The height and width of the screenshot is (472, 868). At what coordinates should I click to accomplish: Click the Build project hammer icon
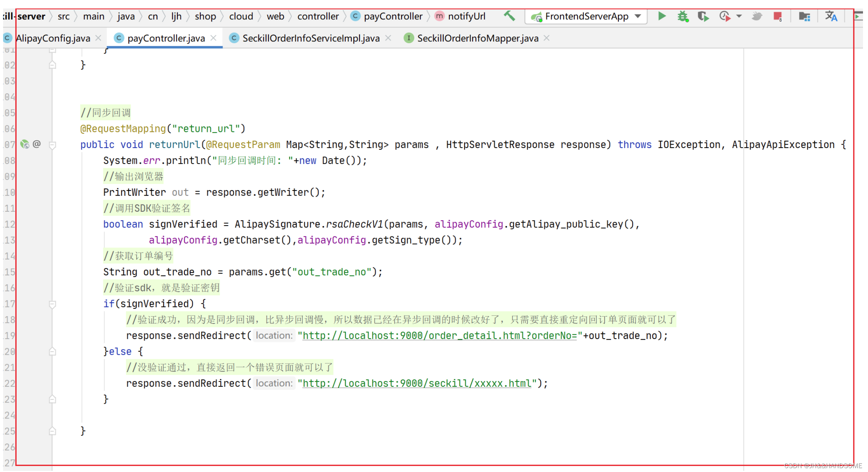[x=509, y=16]
